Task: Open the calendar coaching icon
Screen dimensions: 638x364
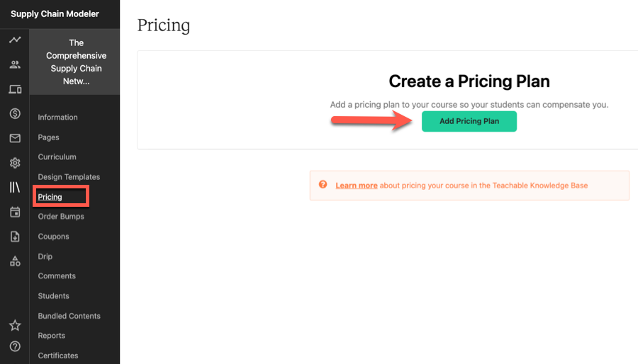Action: pyautogui.click(x=15, y=212)
